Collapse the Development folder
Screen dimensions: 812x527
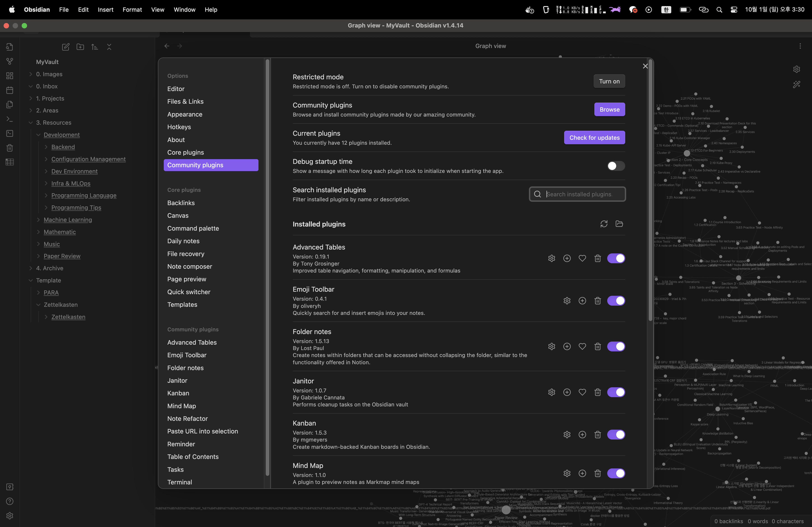[x=38, y=135]
